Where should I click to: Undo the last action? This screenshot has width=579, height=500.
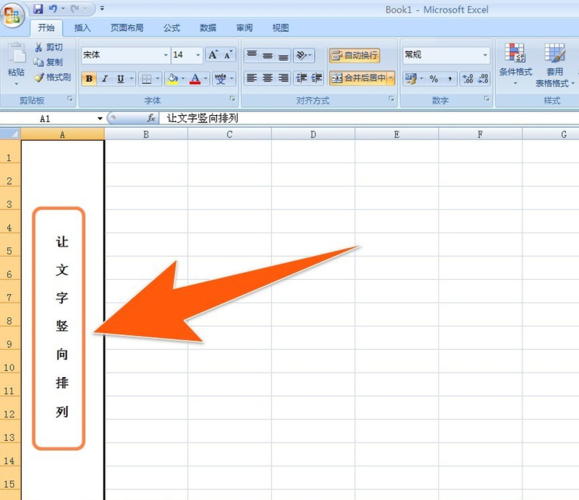pyautogui.click(x=53, y=8)
